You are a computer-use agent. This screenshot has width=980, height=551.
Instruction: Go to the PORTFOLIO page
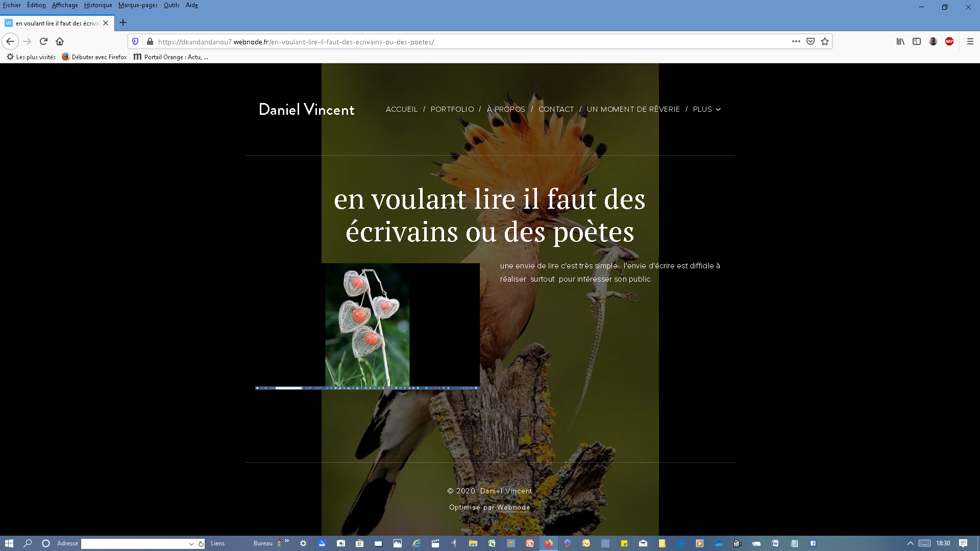452,109
